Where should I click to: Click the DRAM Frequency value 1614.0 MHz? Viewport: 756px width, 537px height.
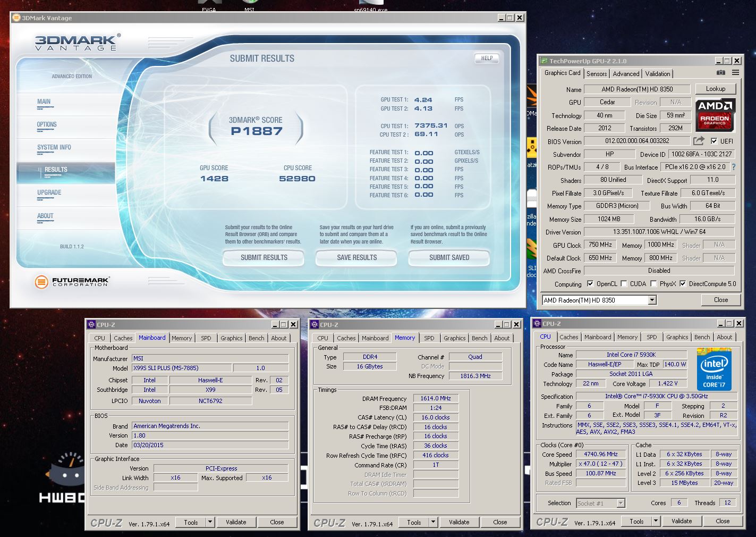coord(436,398)
